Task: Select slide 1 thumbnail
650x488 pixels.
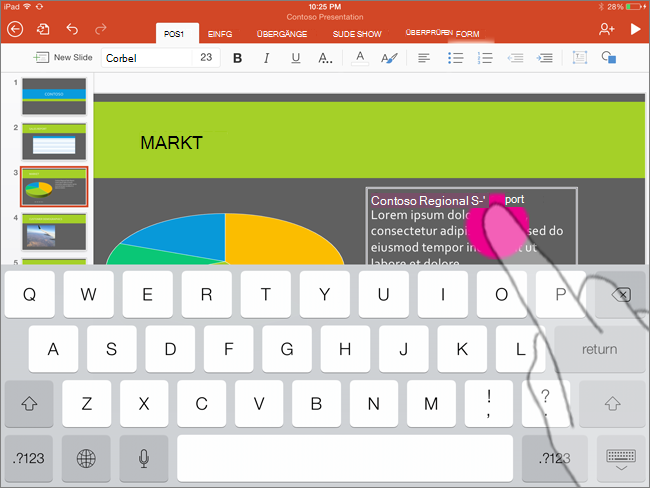Action: (54, 96)
